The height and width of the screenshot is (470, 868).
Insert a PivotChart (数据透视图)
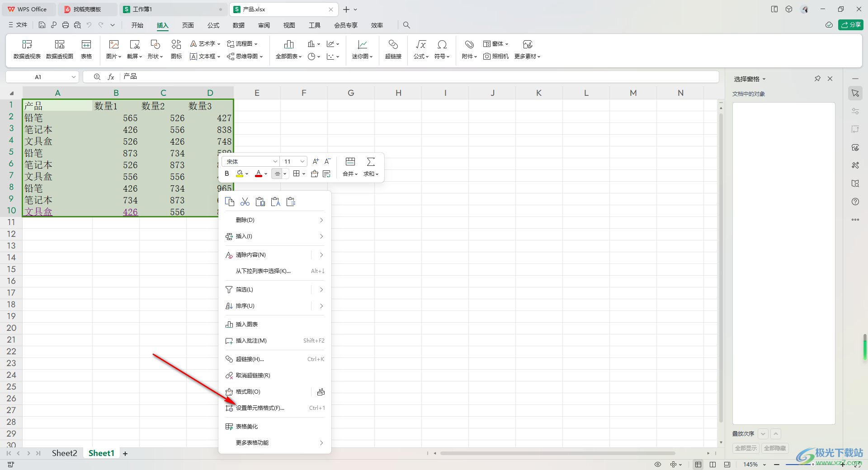coord(60,49)
